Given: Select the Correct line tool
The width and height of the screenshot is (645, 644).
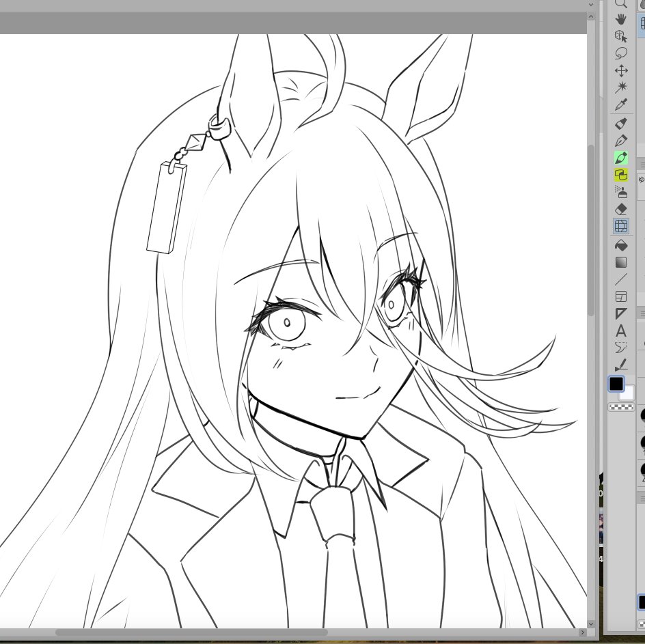Looking at the screenshot, I should pos(620,365).
